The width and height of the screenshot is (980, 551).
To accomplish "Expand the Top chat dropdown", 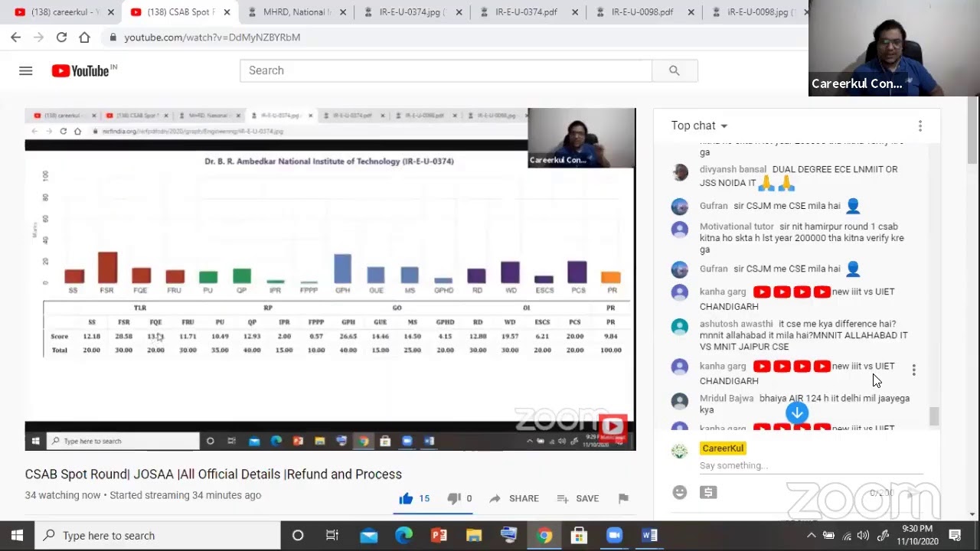I will click(699, 126).
